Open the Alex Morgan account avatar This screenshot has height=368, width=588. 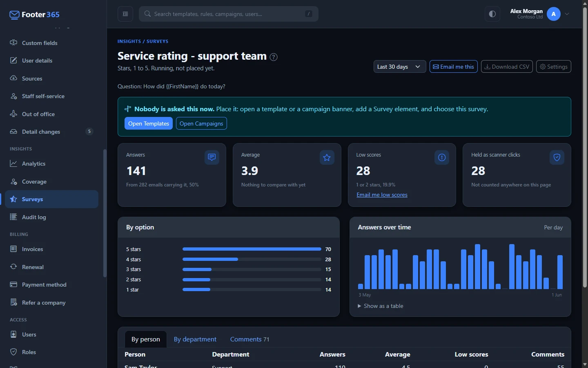click(554, 14)
